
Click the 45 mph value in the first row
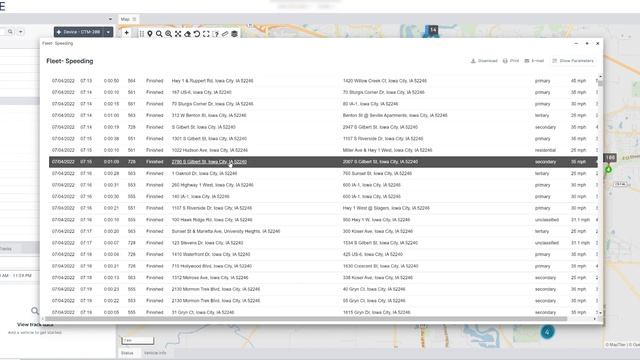578,81
